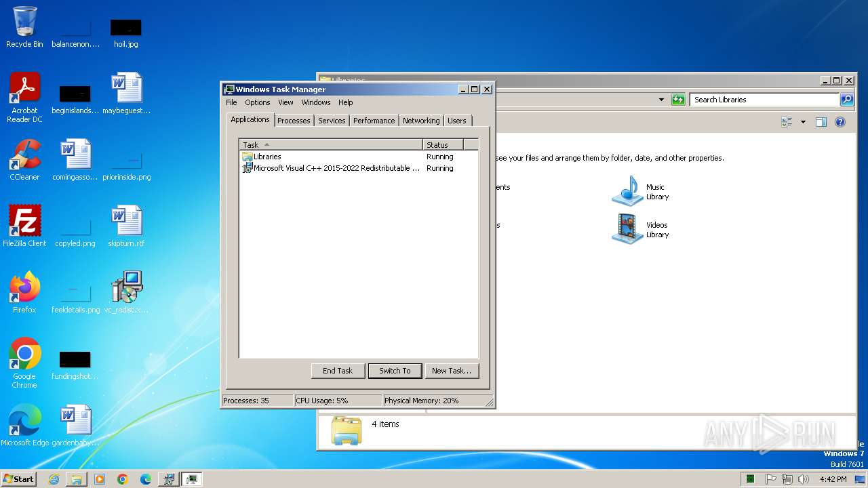The width and height of the screenshot is (868, 488).
Task: Open the view options dropdown arrow
Action: pos(803,122)
